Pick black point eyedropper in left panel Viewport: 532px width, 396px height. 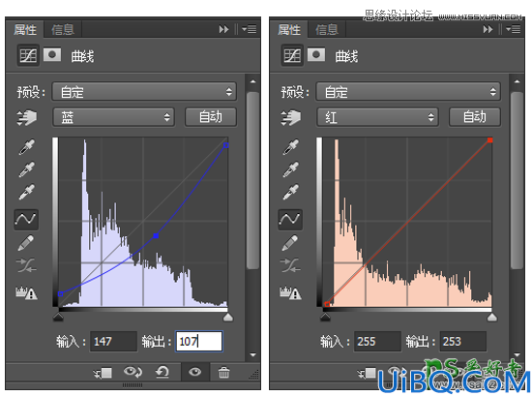(x=26, y=147)
